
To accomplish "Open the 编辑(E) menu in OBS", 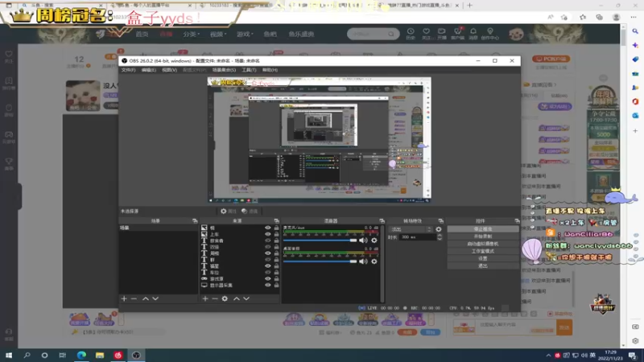I will pos(149,70).
